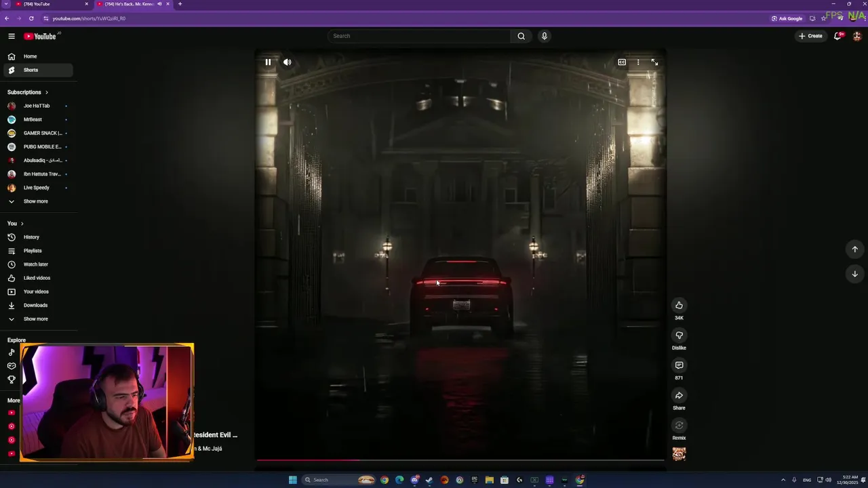
Task: Open the Short's three-dot options menu
Action: 638,62
